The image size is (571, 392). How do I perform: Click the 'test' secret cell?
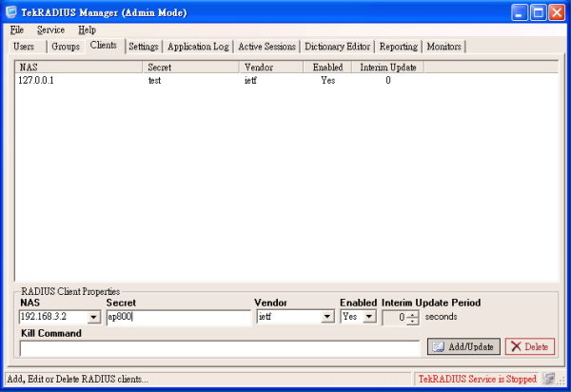coord(155,81)
